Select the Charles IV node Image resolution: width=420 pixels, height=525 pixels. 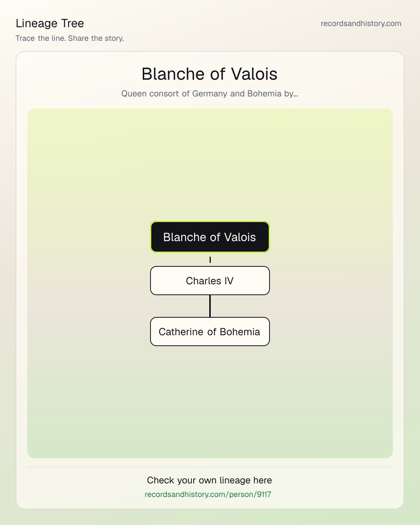(210, 280)
